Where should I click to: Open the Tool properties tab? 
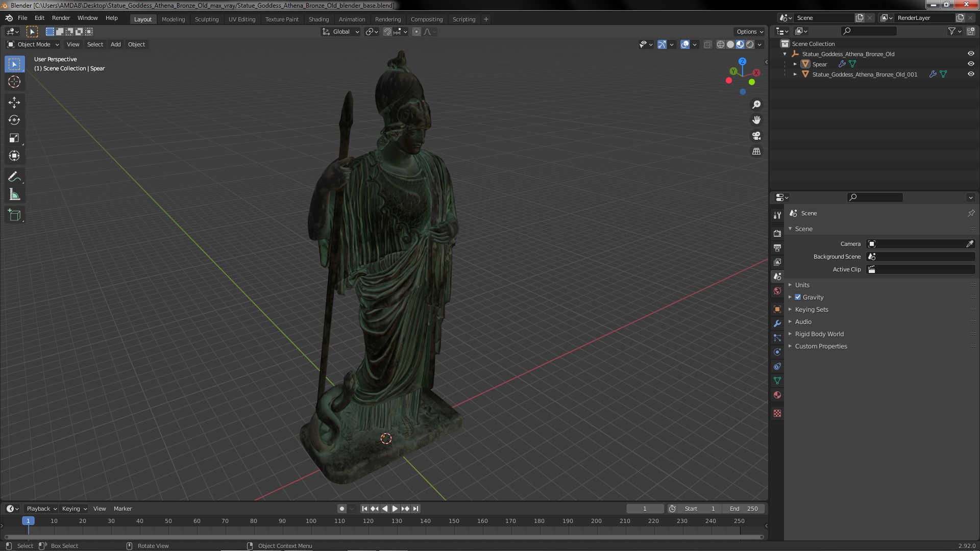[777, 215]
